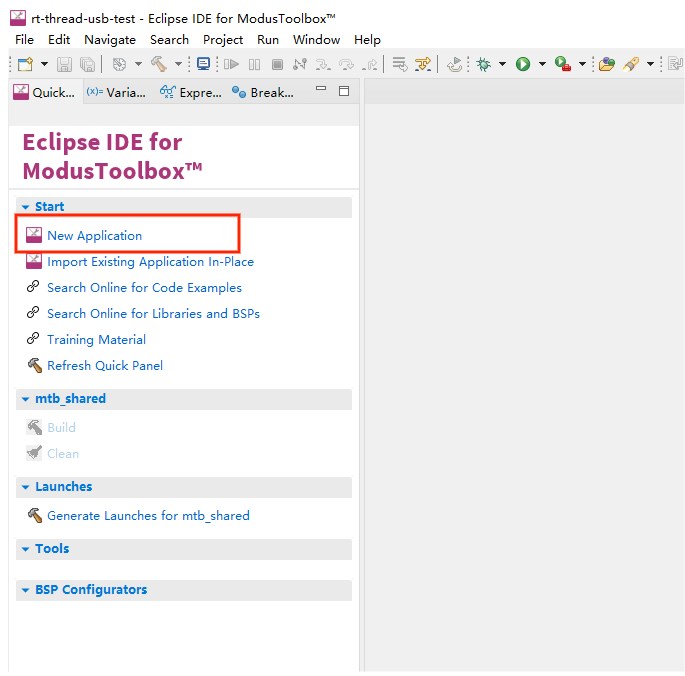Click the New Application link
Viewport: 685px width, 676px height.
[94, 236]
